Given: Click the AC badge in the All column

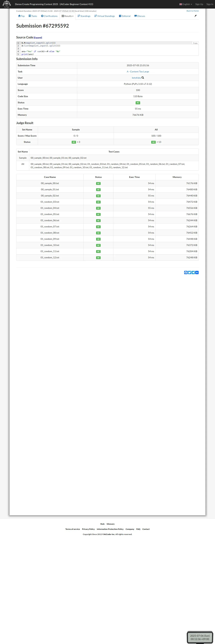Looking at the screenshot, I should pos(153,142).
